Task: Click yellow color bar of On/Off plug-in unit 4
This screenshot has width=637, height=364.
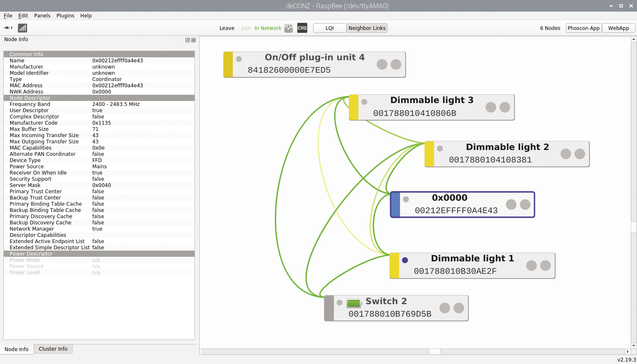Action: click(228, 64)
